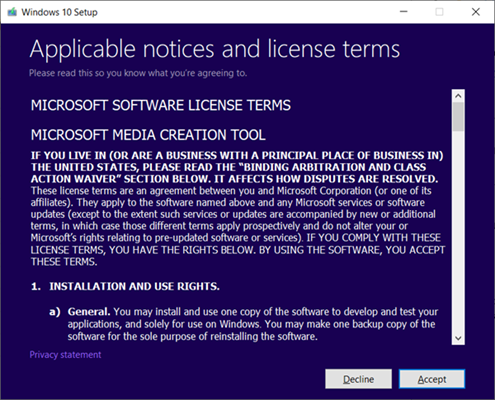
Task: Click the Accept button
Action: click(432, 379)
